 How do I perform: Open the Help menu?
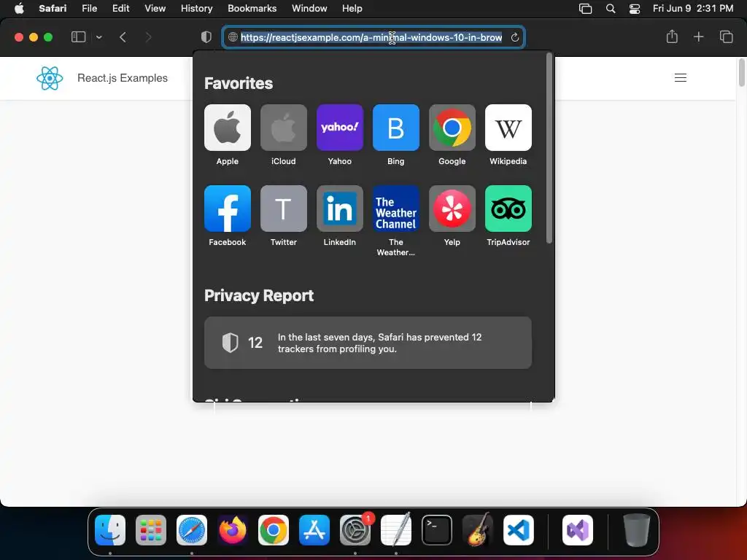[352, 9]
